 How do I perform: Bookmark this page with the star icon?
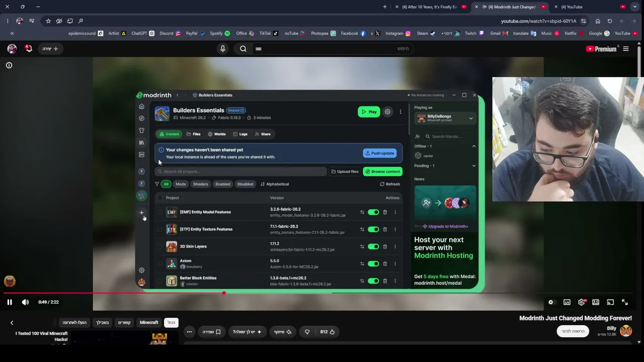(48, 21)
